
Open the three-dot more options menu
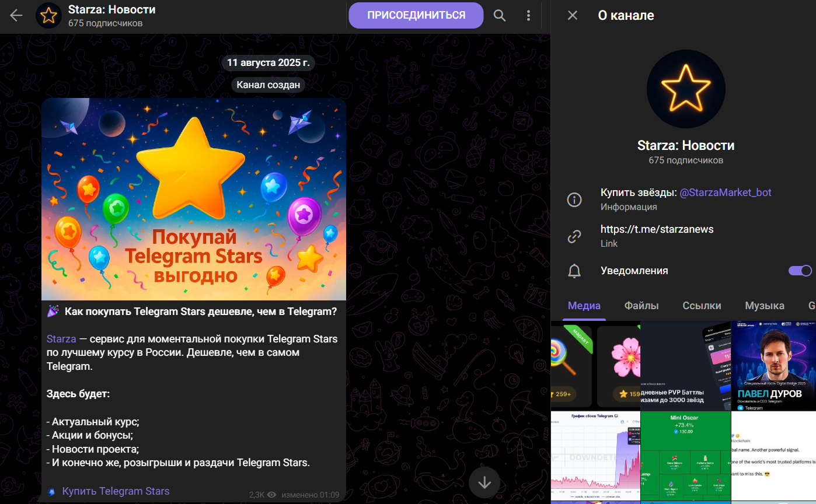528,16
